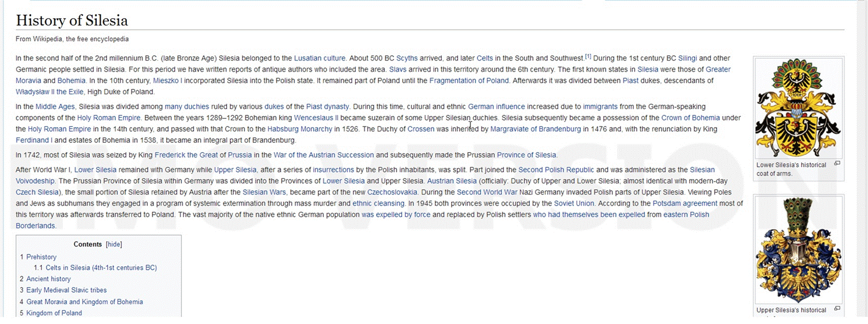The width and height of the screenshot is (868, 324).
Task: Open the Habsburg Monarchy link
Action: pyautogui.click(x=300, y=129)
